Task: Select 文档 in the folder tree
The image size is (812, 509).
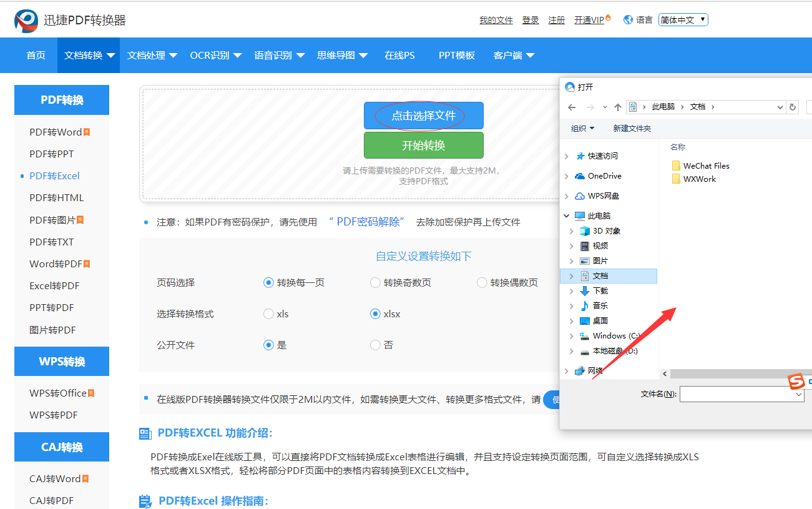Action: [x=609, y=275]
